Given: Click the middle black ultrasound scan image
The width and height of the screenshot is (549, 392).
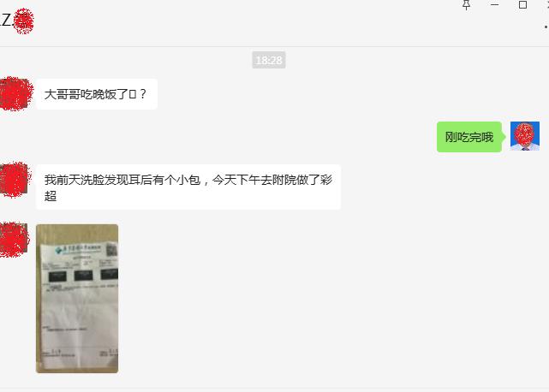Looking at the screenshot, I should [83, 275].
